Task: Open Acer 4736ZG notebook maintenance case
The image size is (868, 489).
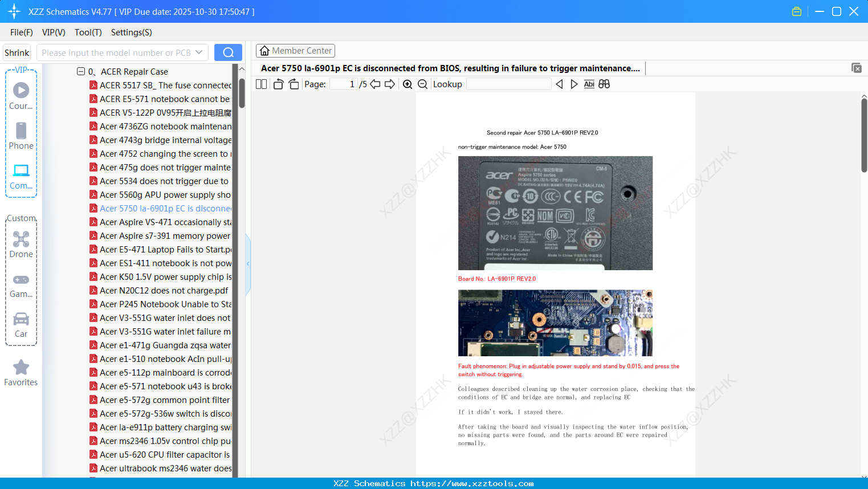Action: pyautogui.click(x=161, y=126)
